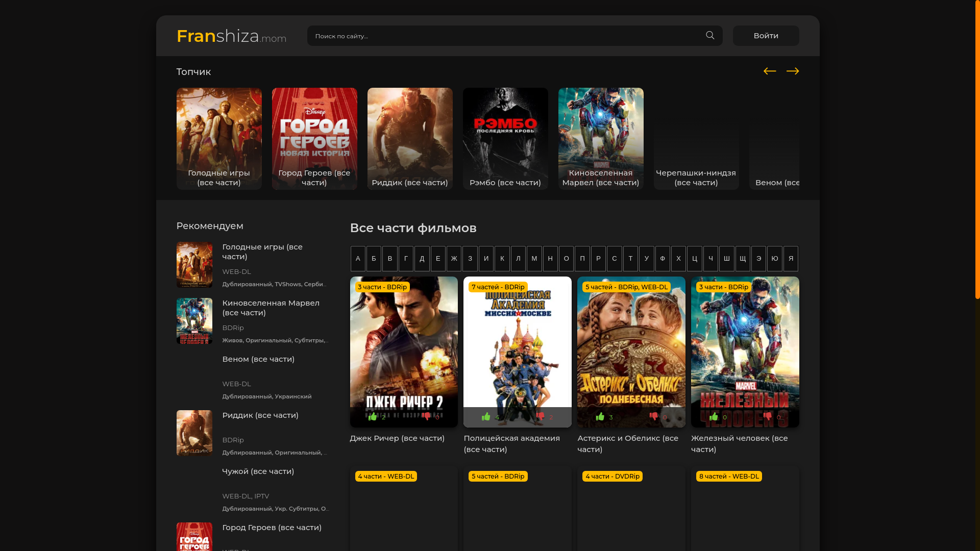The height and width of the screenshot is (551, 980).
Task: Select letter В in alphabet filter
Action: 390,259
